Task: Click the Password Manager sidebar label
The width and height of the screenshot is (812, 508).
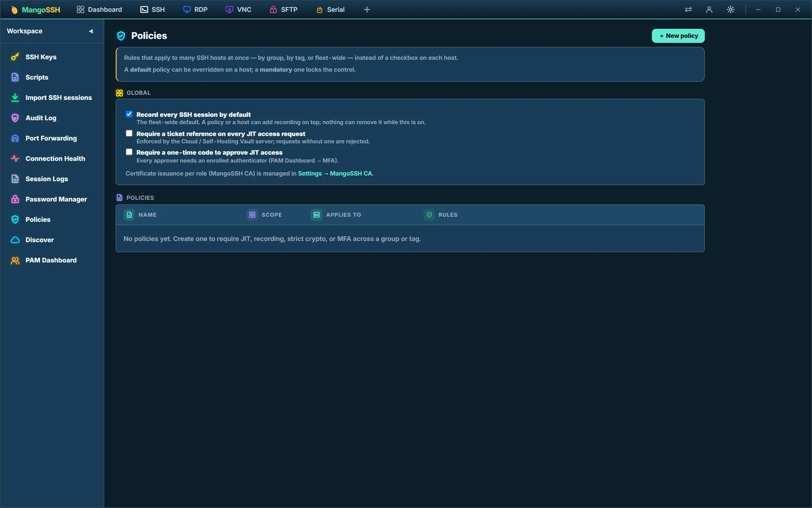Action: [56, 199]
